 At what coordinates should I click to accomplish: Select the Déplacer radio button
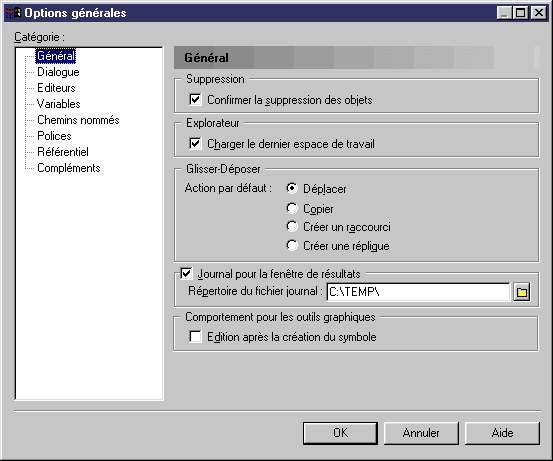[x=292, y=189]
